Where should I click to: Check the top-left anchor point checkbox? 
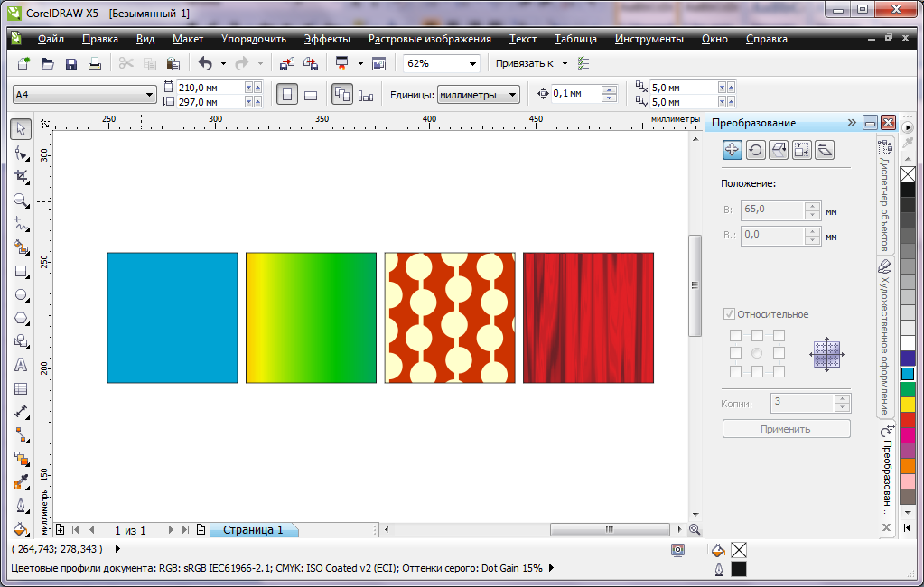(735, 336)
